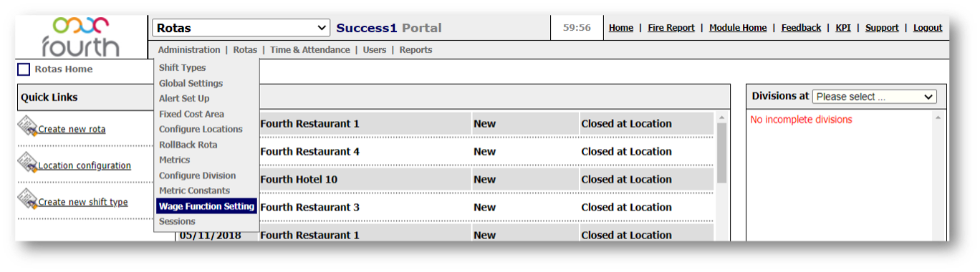Click the Fourth logo

coord(80,37)
